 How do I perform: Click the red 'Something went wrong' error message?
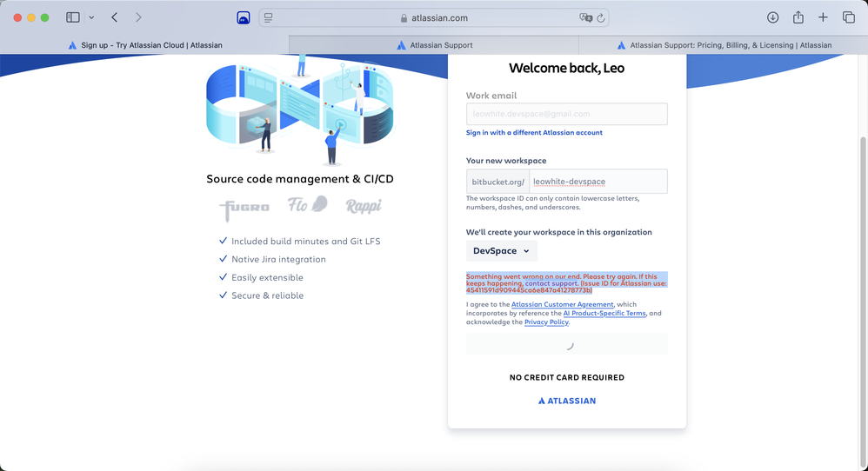click(x=567, y=283)
